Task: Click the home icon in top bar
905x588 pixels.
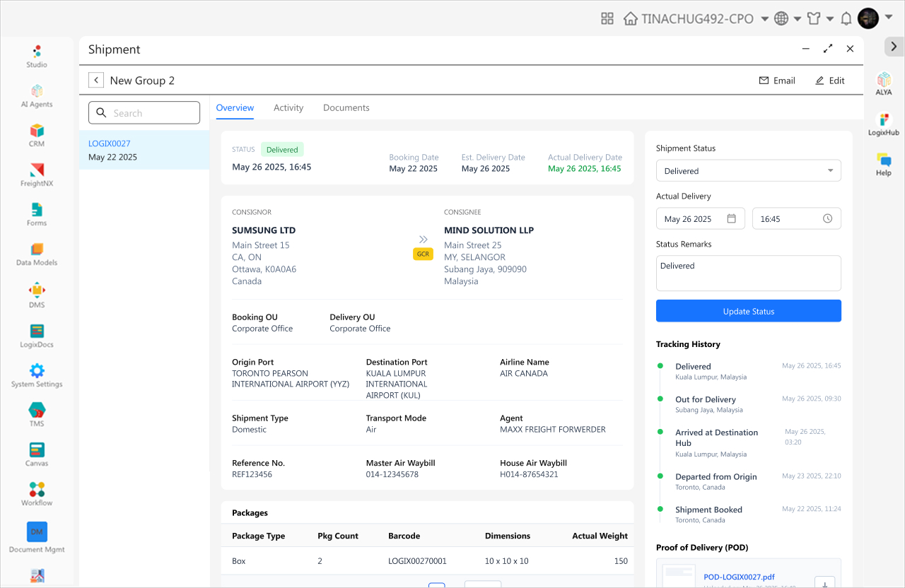Action: click(x=631, y=18)
